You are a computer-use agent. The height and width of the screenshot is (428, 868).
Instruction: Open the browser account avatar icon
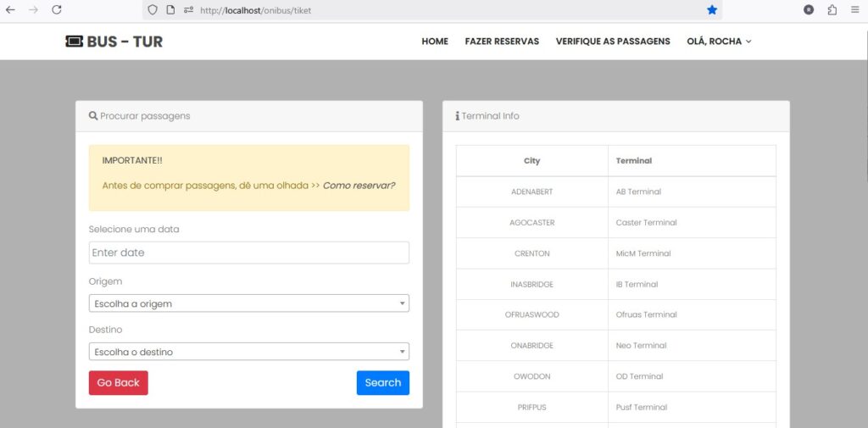point(809,10)
